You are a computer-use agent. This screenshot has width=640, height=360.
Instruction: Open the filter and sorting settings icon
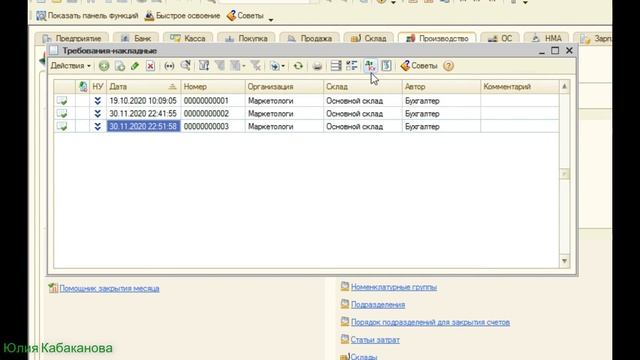pos(204,66)
